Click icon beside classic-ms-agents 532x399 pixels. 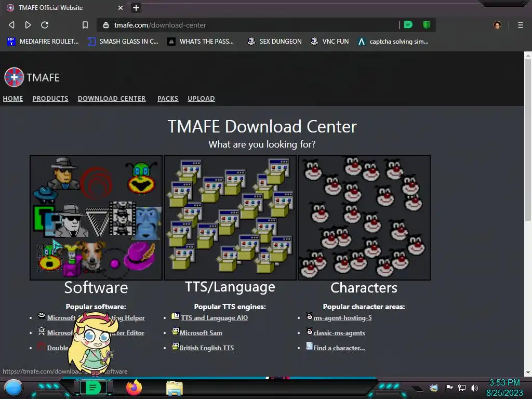click(x=310, y=331)
